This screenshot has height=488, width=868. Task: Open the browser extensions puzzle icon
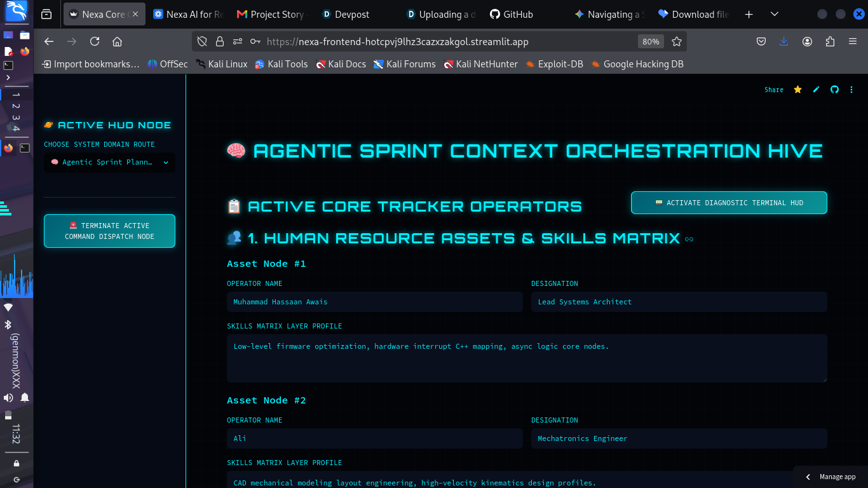830,41
